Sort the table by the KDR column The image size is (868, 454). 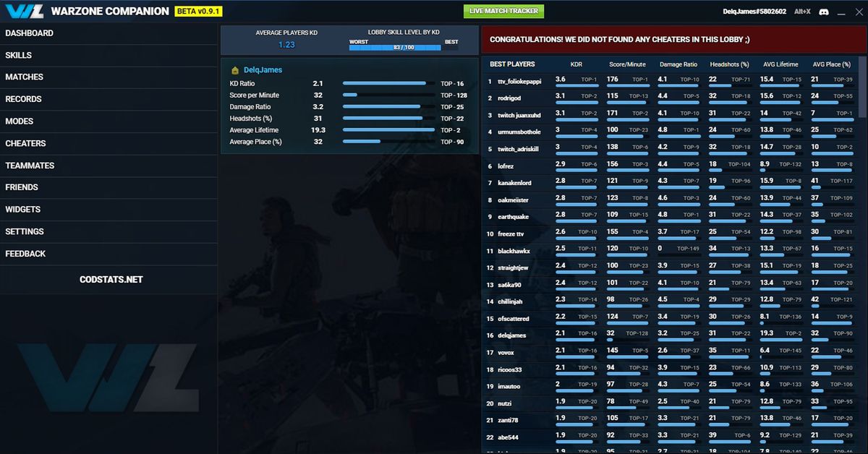coord(576,64)
